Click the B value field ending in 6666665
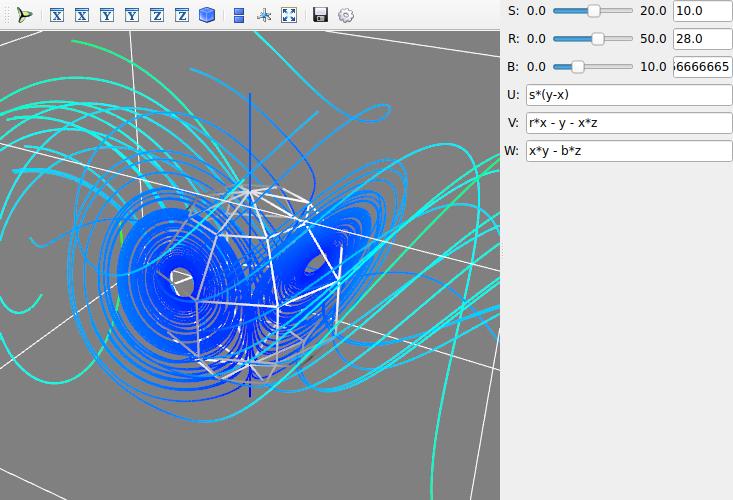 click(703, 67)
